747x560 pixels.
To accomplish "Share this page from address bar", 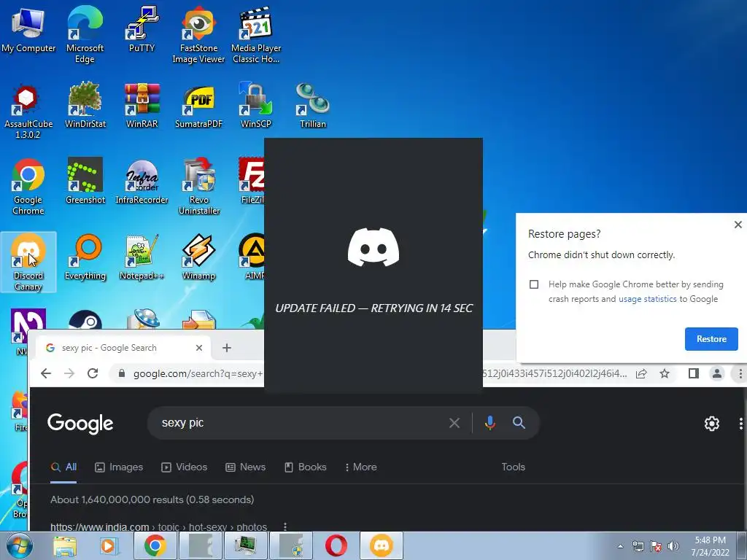I will coord(641,374).
